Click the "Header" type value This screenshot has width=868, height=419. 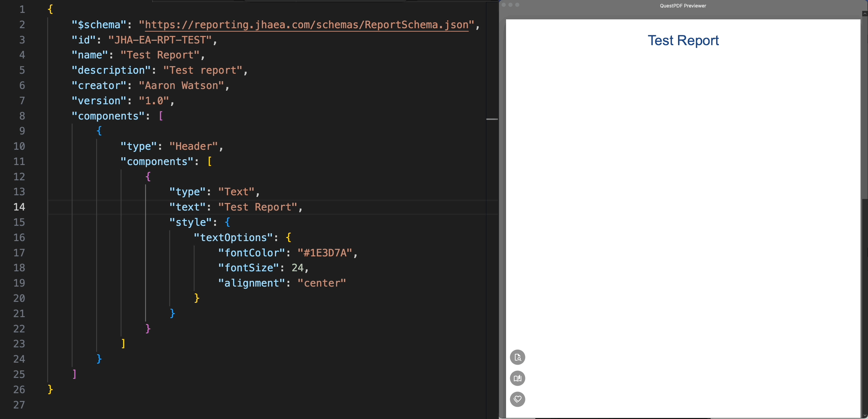193,146
